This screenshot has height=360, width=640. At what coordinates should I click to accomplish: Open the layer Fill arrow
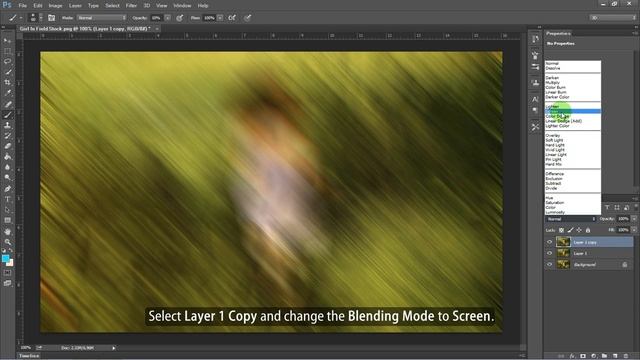point(634,230)
